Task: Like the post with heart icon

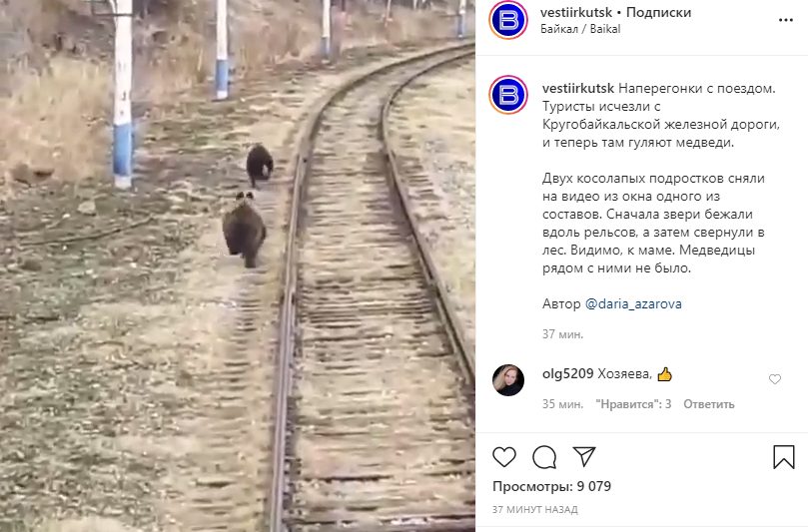Action: click(504, 457)
